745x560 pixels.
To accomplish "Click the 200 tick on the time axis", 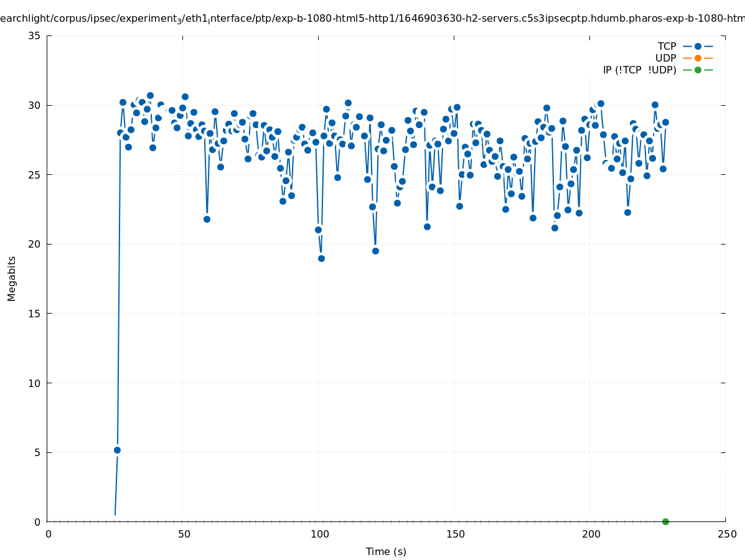I will (x=591, y=534).
